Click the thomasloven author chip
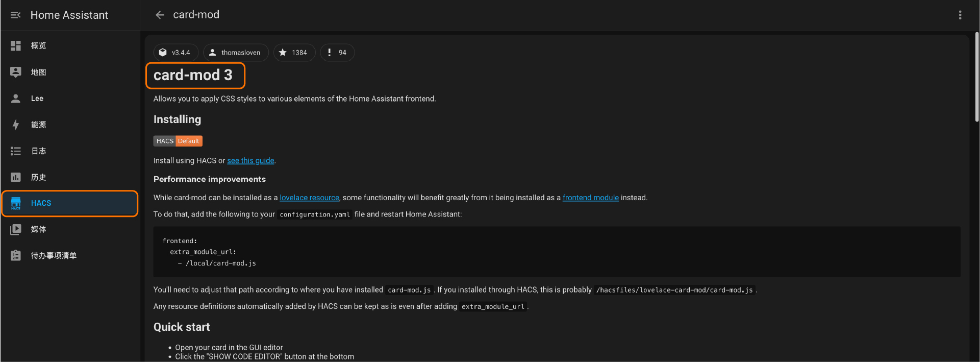This screenshot has width=980, height=362. [x=235, y=53]
